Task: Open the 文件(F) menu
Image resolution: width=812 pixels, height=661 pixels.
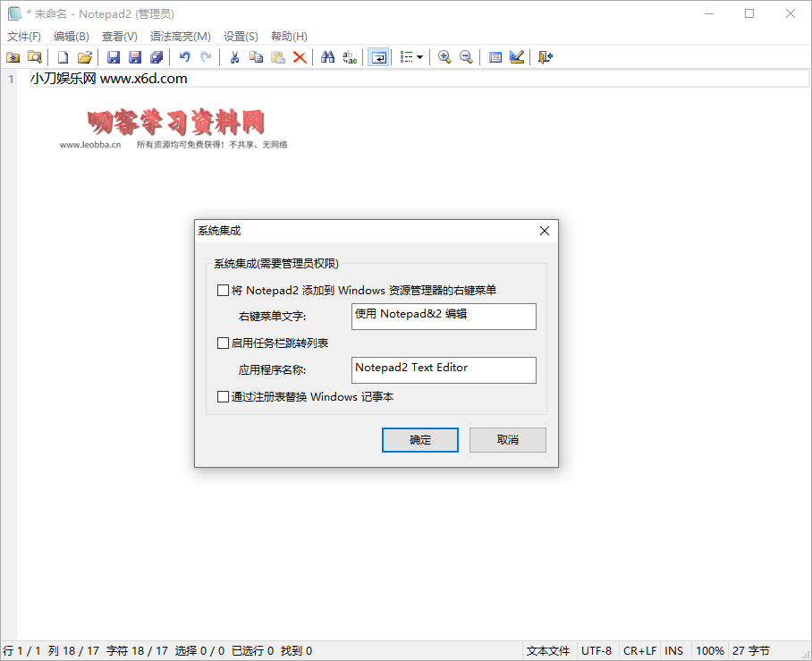Action: click(x=24, y=37)
